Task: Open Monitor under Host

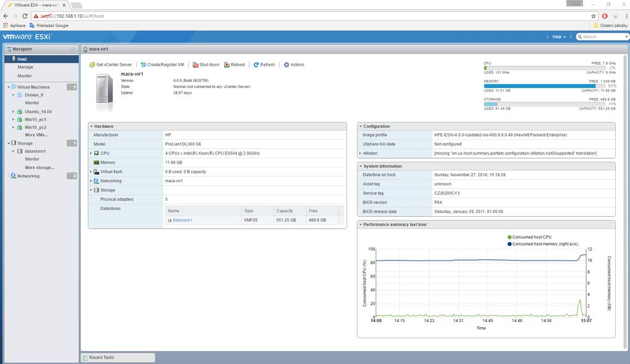Action: click(25, 76)
